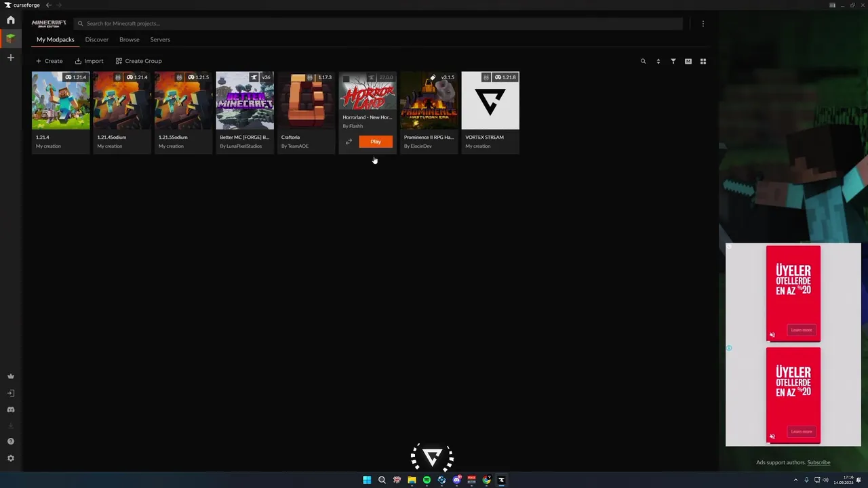Click the 'By Flashh' author text
The image size is (868, 488).
353,126
